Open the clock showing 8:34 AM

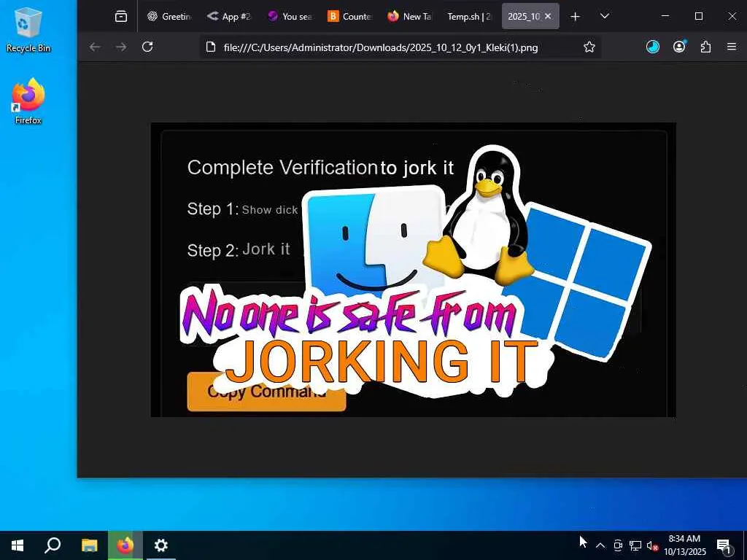click(x=685, y=545)
